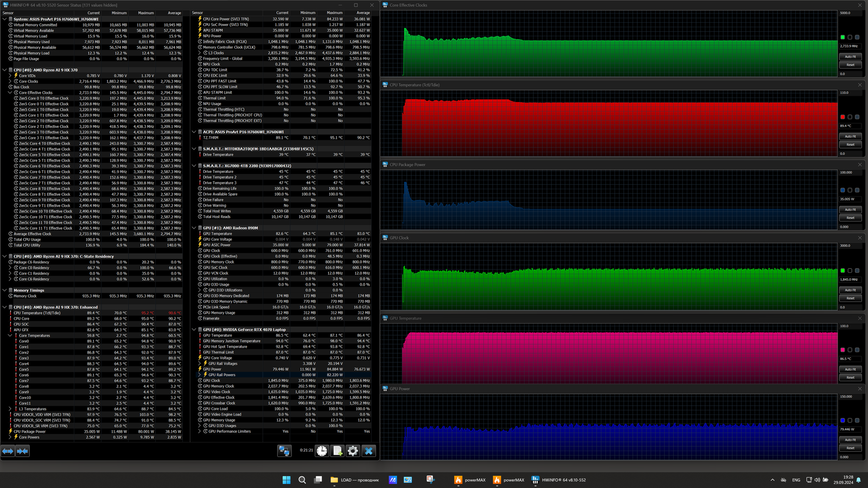Pick the pink graph color in GPU Temperature graph
Viewport: 868px width, 488px height.
tap(843, 350)
